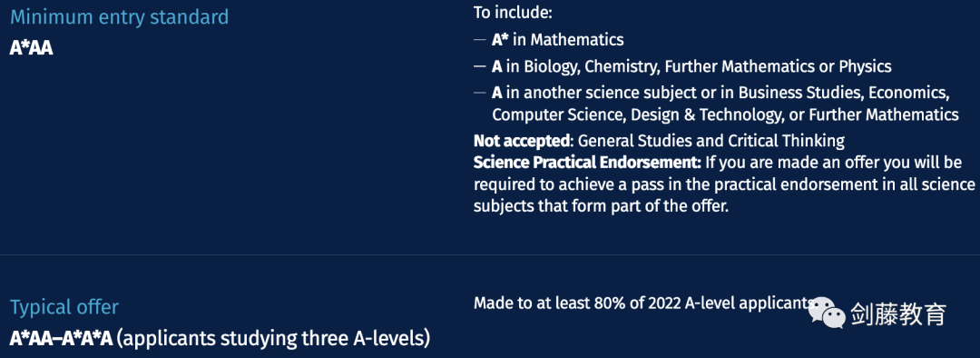980x358 pixels.
Task: Click the dash before A* in Mathematics
Action: pyautogui.click(x=479, y=40)
